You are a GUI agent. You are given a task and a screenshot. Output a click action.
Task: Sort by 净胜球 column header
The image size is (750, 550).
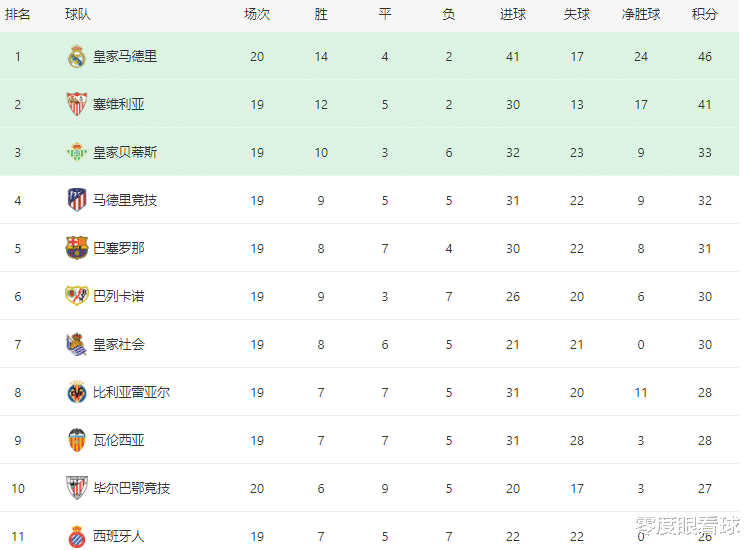click(x=641, y=14)
